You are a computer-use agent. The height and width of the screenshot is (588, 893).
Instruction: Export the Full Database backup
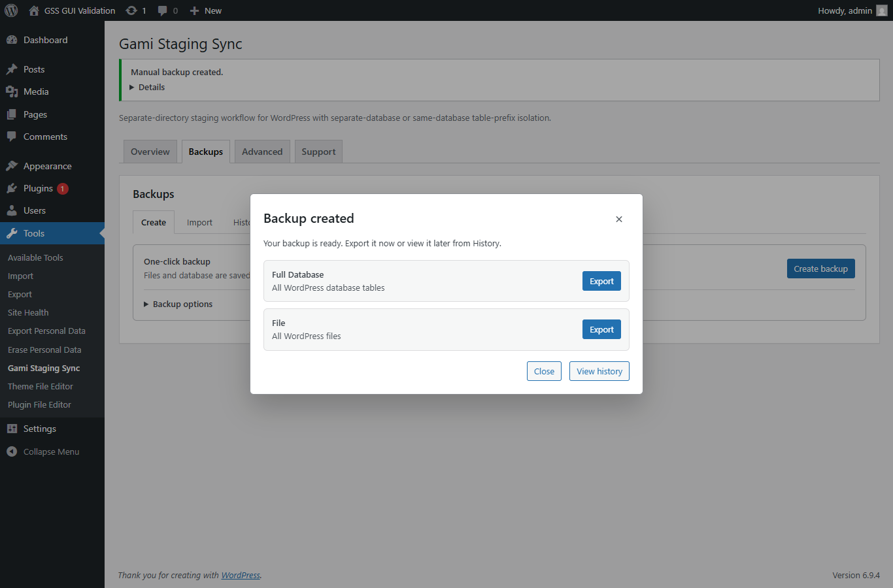click(x=601, y=281)
